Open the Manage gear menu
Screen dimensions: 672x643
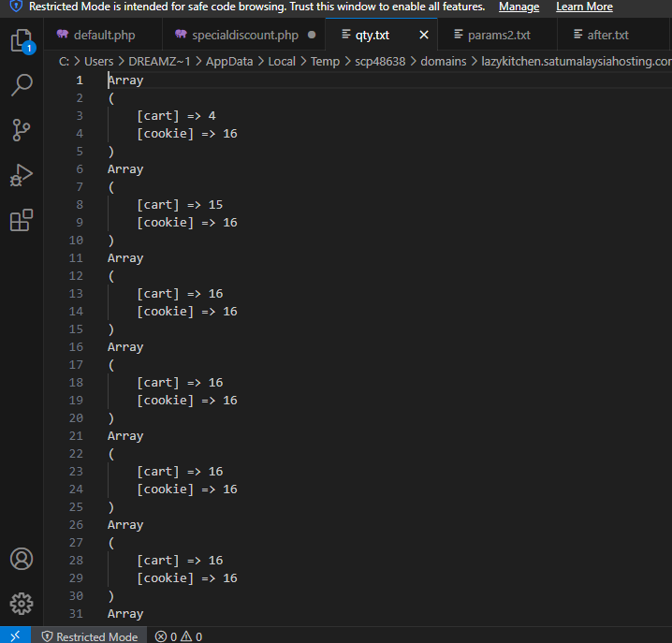pyautogui.click(x=21, y=604)
